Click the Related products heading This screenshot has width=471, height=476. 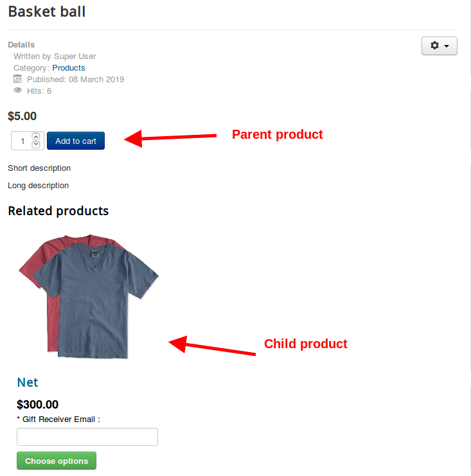[x=58, y=211]
